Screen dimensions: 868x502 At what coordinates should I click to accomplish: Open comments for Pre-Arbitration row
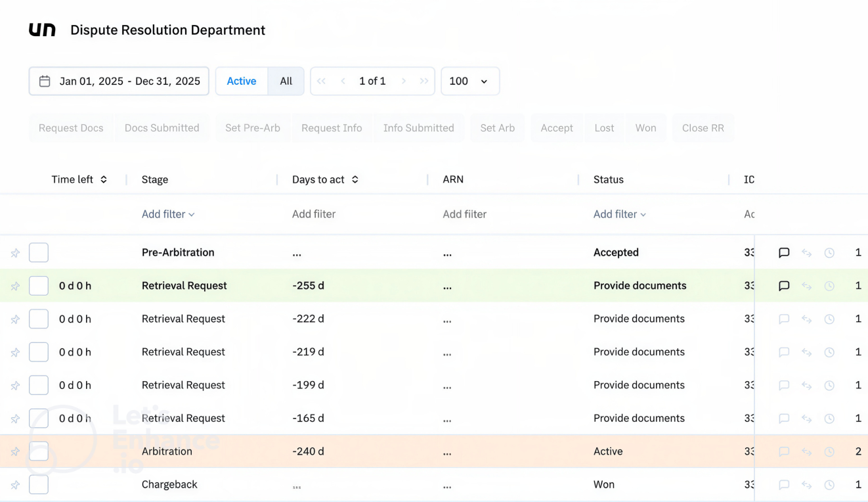(x=784, y=253)
